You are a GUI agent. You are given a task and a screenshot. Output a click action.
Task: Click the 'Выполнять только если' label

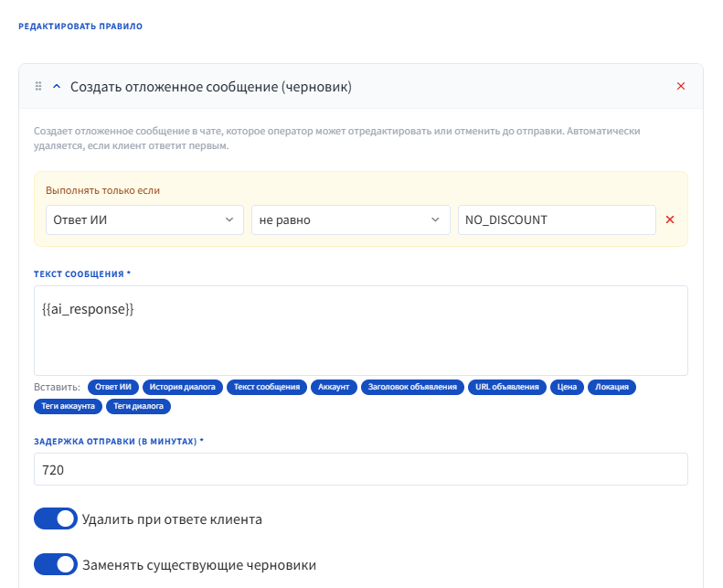coord(102,190)
